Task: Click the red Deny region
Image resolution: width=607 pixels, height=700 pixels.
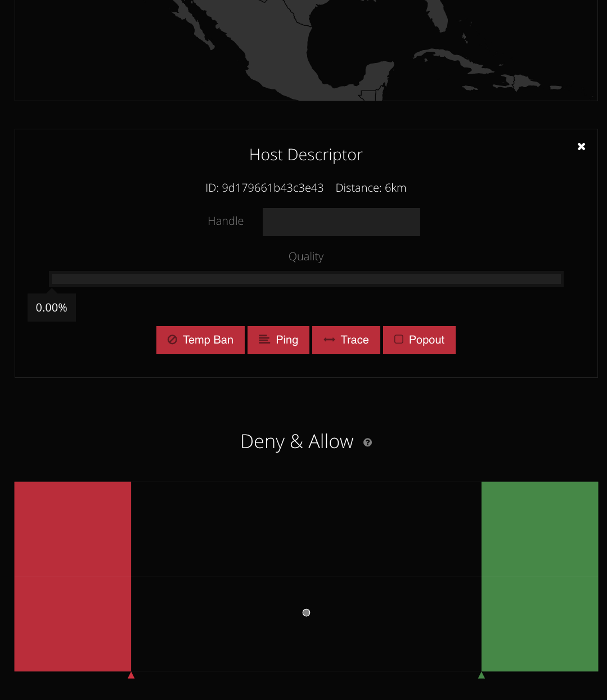Action: click(x=73, y=576)
